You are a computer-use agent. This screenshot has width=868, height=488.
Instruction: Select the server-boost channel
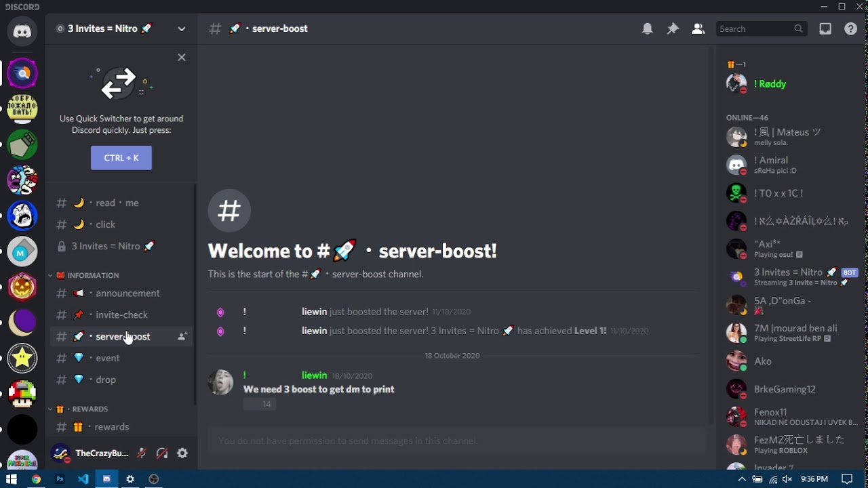tap(121, 336)
